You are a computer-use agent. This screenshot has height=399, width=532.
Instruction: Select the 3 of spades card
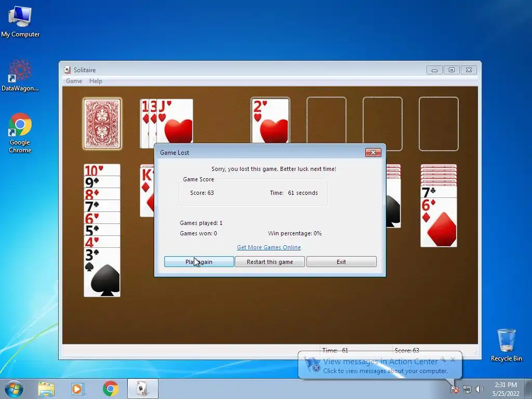coord(102,272)
